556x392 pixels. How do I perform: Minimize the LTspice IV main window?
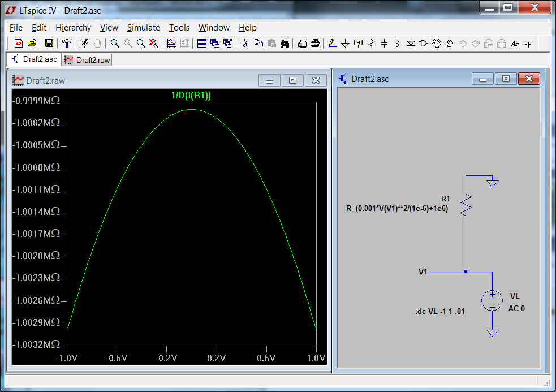490,8
